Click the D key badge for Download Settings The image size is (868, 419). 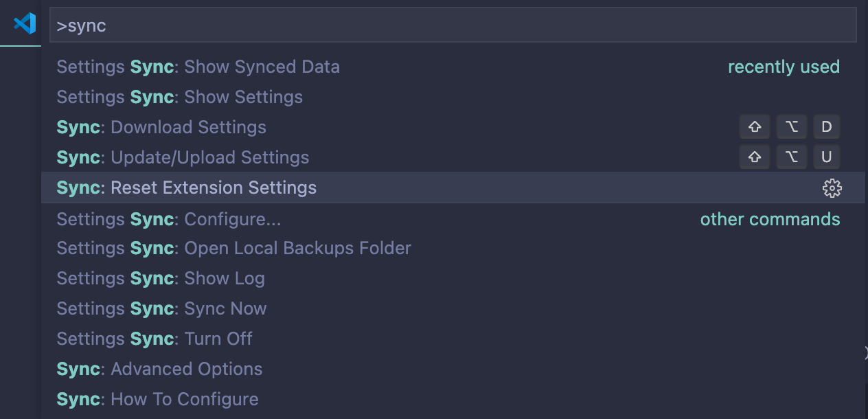827,127
